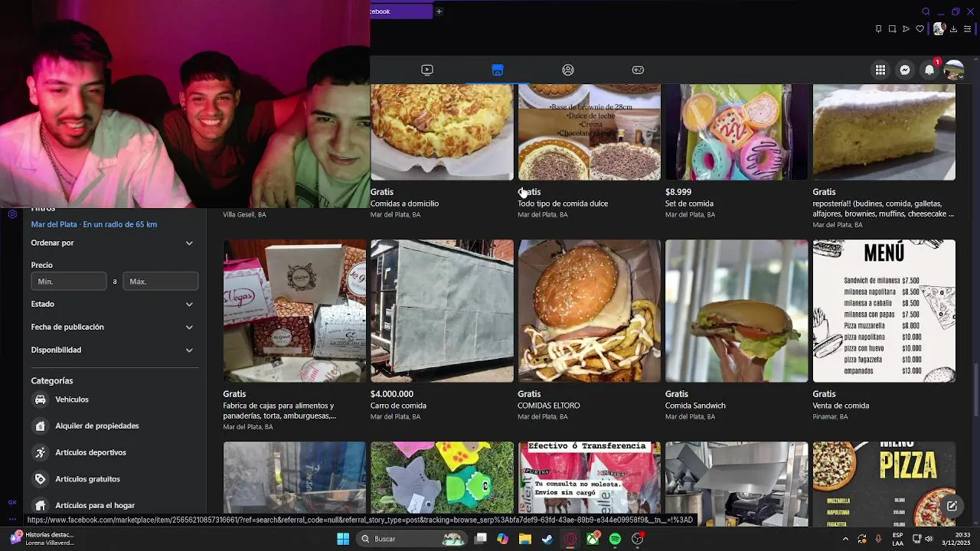Open the food cart trailer photo
980x551 pixels.
pyautogui.click(x=442, y=311)
